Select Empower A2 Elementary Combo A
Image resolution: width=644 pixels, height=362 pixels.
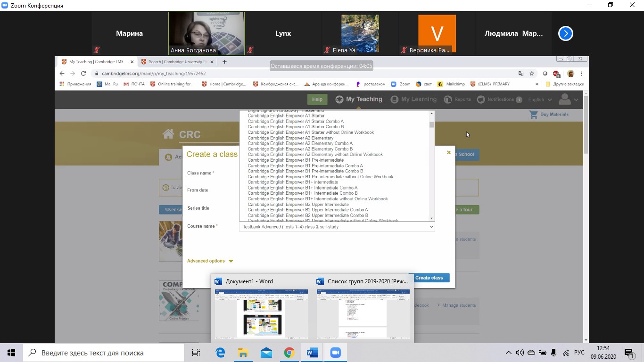click(x=300, y=143)
